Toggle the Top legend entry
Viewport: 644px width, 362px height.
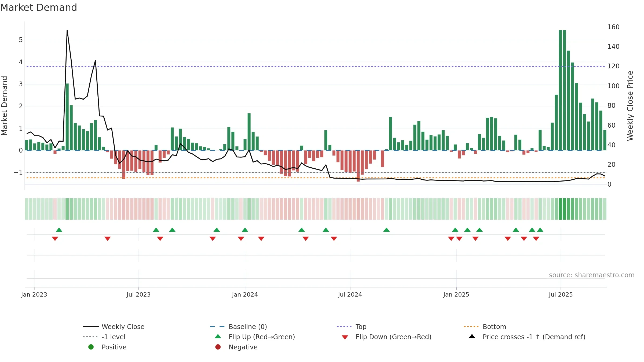(x=352, y=327)
